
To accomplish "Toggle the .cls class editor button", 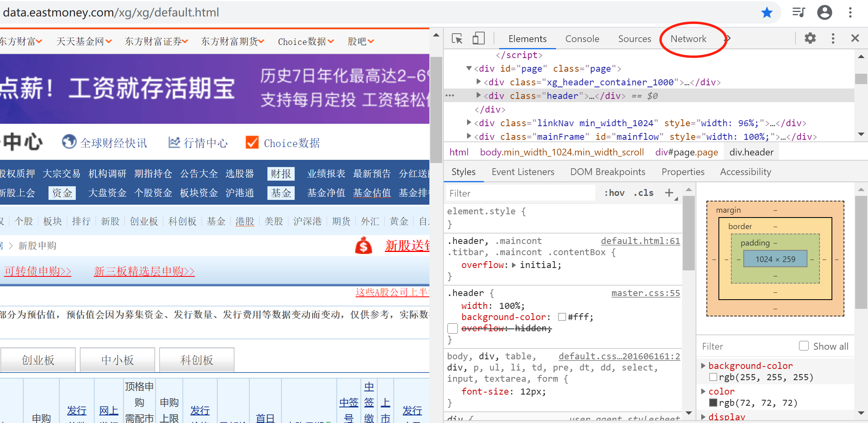I will (643, 193).
